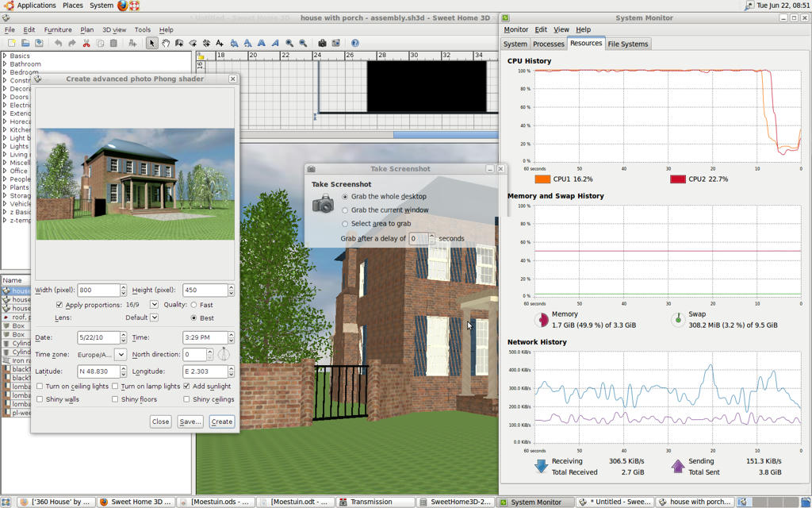Expand the Plants furniture category

coord(5,187)
